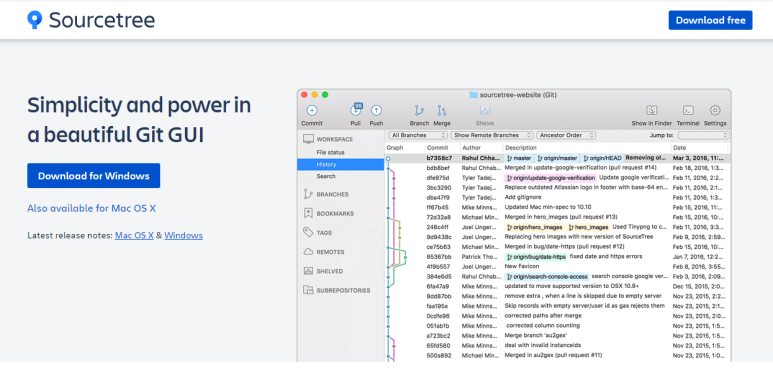Click the Sourcetree logo
The height and width of the screenshot is (373, 773).
point(91,20)
